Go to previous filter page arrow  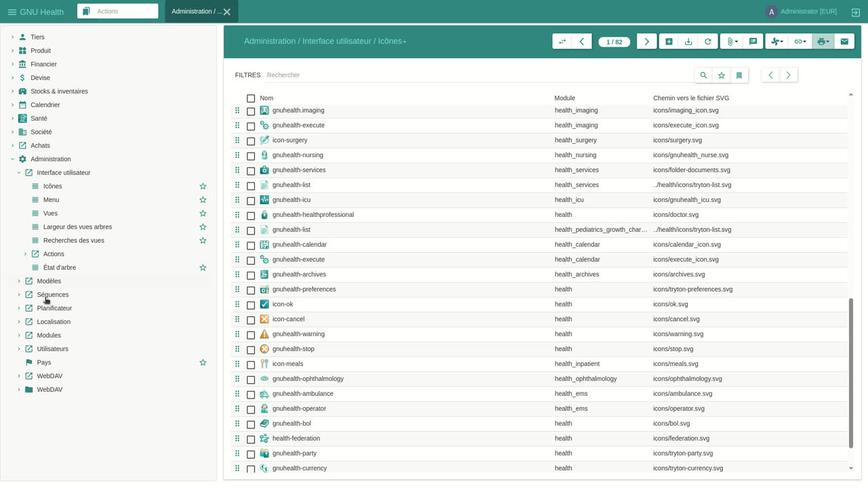(771, 75)
